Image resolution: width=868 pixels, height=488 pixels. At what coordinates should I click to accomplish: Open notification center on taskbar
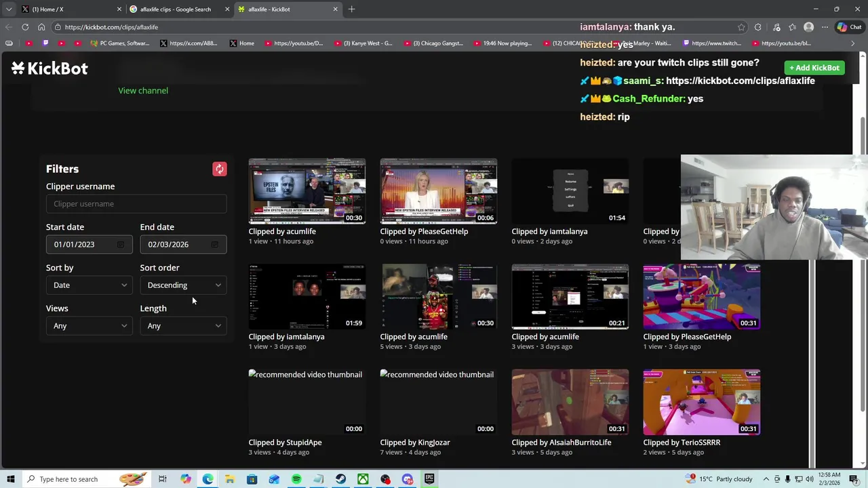tap(854, 479)
